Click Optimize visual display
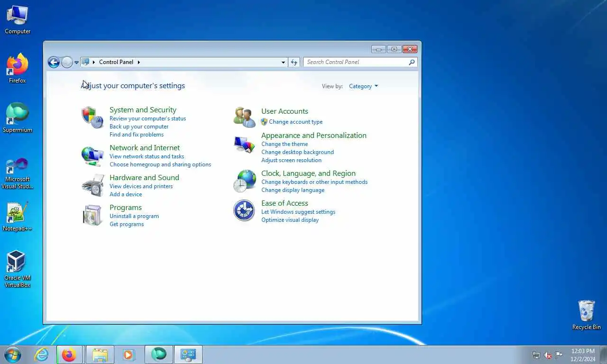 pyautogui.click(x=290, y=220)
